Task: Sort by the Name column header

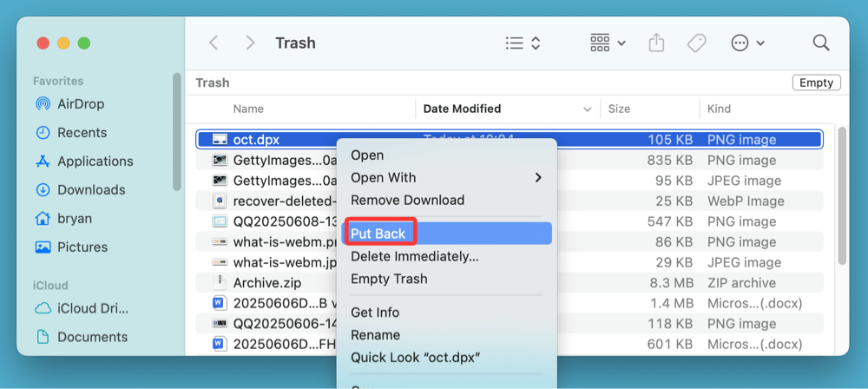Action: click(248, 109)
